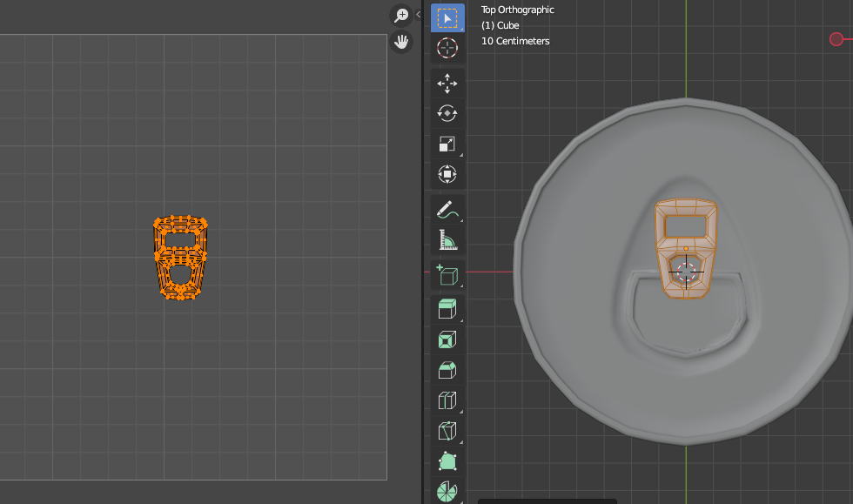This screenshot has height=504, width=853.
Task: Click the UV editor pan hand icon
Action: pos(401,42)
